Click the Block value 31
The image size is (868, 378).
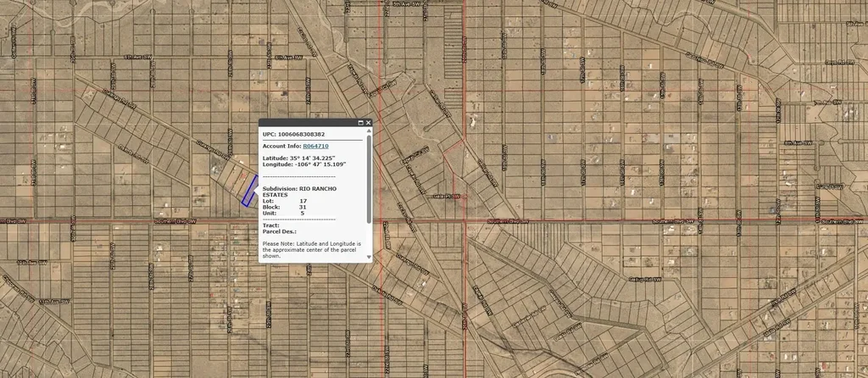(x=303, y=206)
